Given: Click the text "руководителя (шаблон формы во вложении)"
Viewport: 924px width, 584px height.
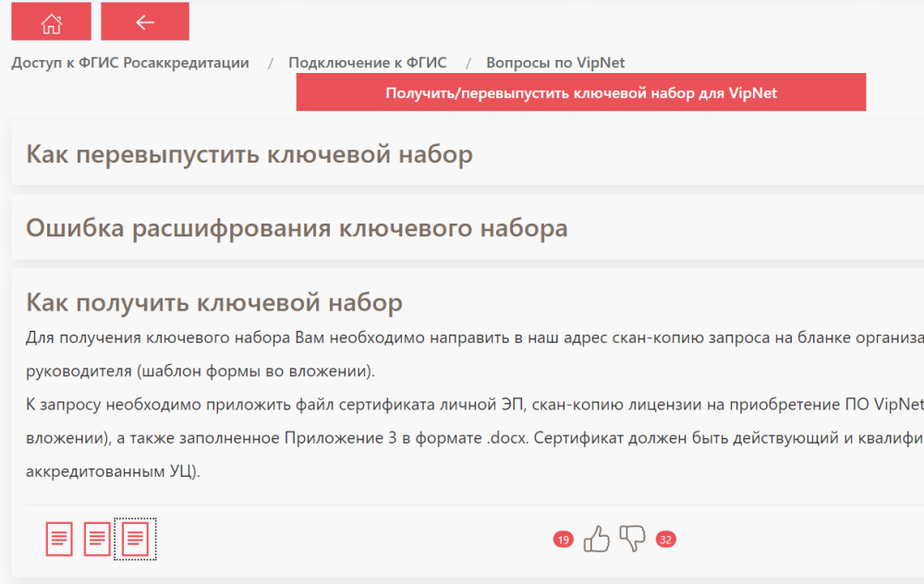Looking at the screenshot, I should pyautogui.click(x=201, y=371).
